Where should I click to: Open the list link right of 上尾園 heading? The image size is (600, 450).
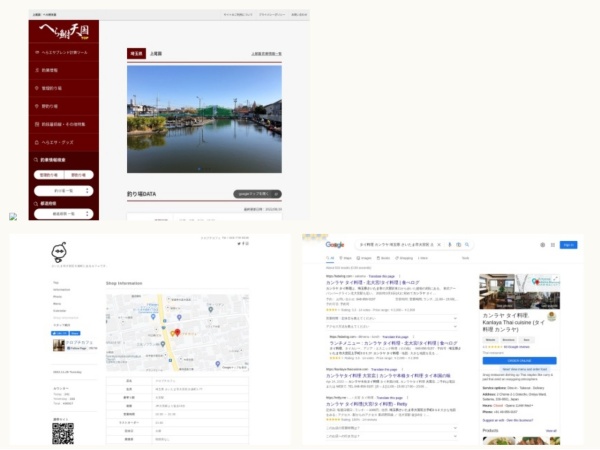pyautogui.click(x=266, y=54)
